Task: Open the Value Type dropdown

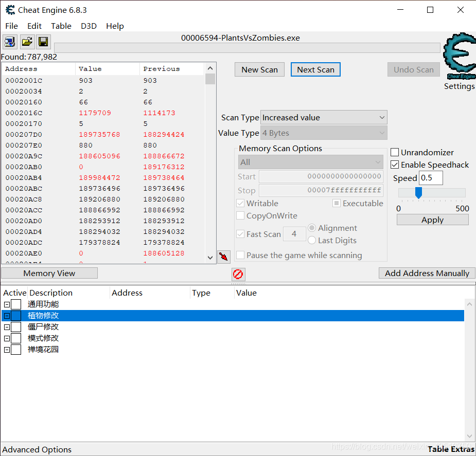Action: pos(324,133)
